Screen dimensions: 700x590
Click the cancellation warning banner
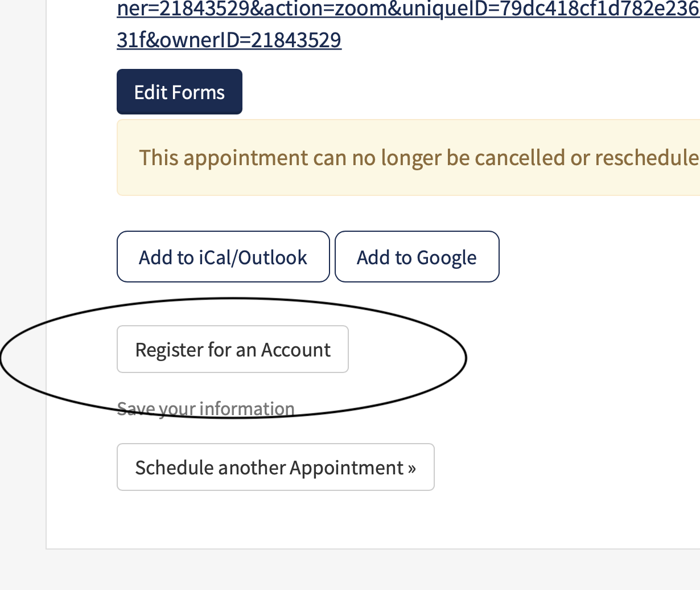pos(407,158)
